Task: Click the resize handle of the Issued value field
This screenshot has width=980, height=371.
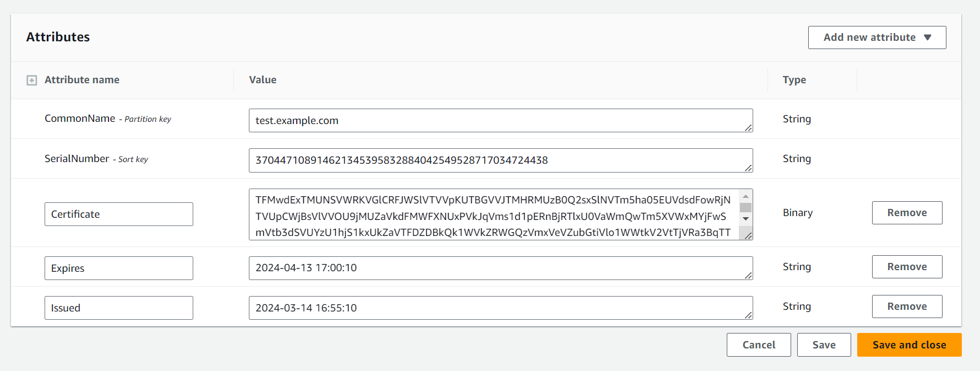Action: (x=749, y=316)
